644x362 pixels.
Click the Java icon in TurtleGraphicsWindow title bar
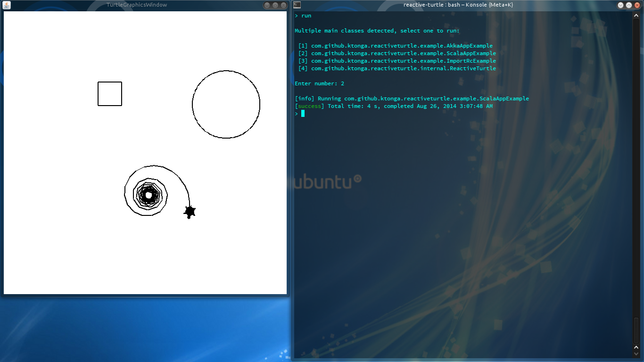[7, 5]
